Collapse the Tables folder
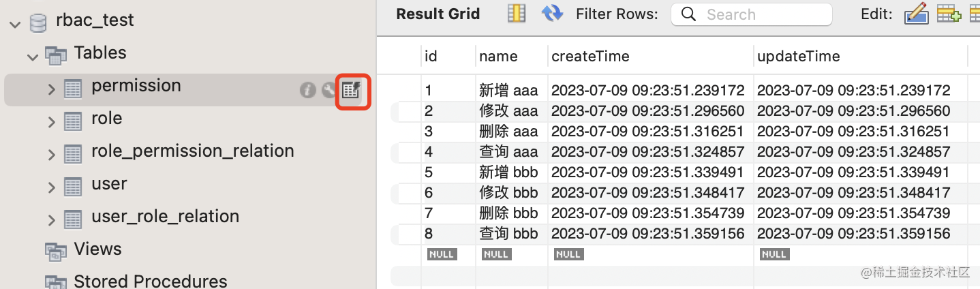 32,56
